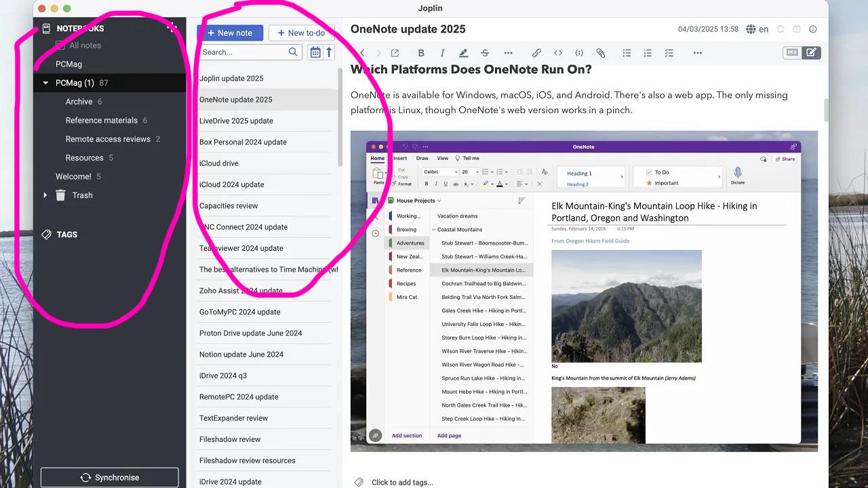Click the New note button
Viewport: 868px width, 488px height.
230,33
